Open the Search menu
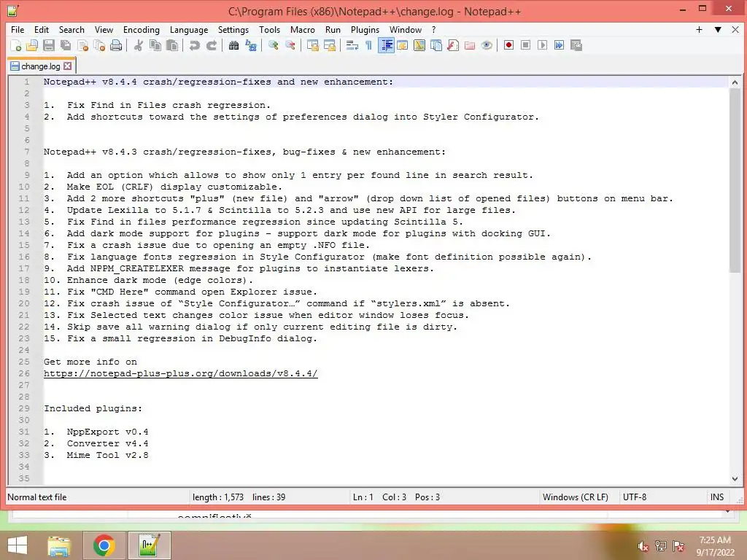The width and height of the screenshot is (747, 560). (x=71, y=29)
